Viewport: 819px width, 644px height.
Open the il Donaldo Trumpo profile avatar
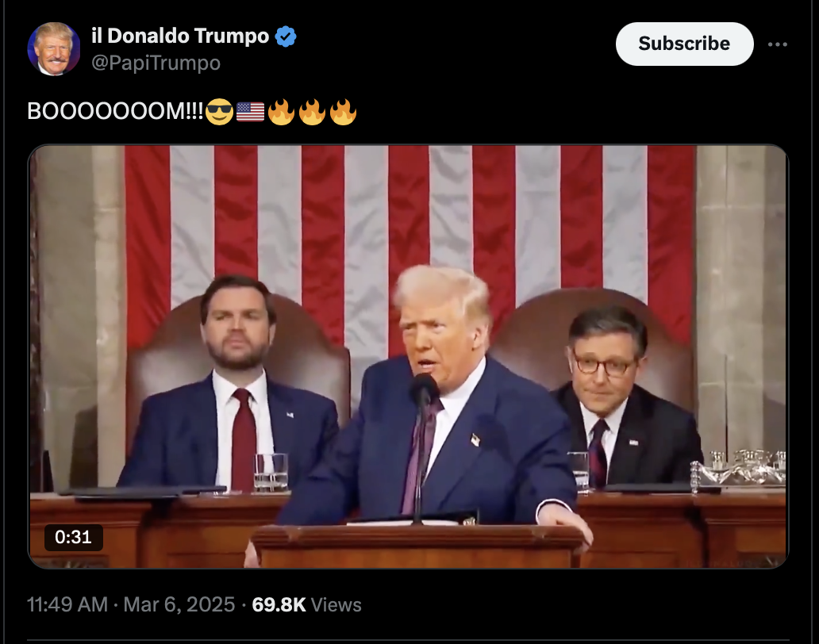(x=54, y=49)
